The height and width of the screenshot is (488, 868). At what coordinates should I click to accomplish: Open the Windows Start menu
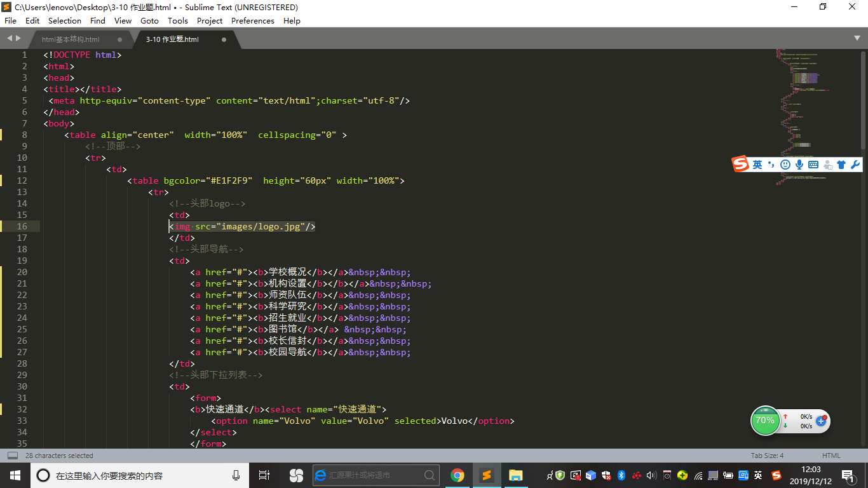[x=15, y=475]
